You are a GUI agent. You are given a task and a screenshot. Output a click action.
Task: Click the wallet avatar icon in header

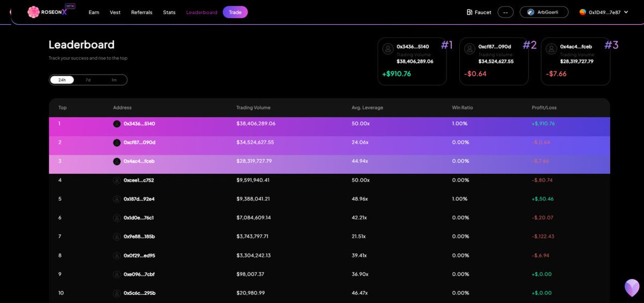pyautogui.click(x=583, y=12)
